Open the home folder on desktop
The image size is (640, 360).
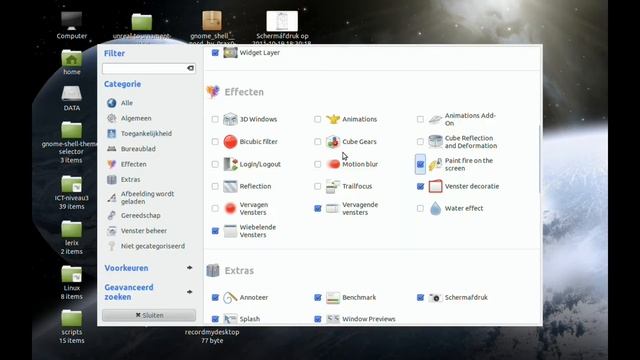tap(71, 58)
